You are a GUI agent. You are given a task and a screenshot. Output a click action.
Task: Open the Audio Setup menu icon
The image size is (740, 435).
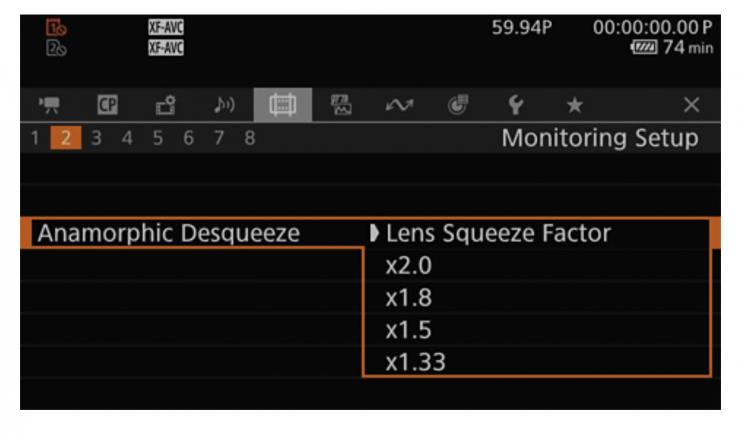[224, 104]
